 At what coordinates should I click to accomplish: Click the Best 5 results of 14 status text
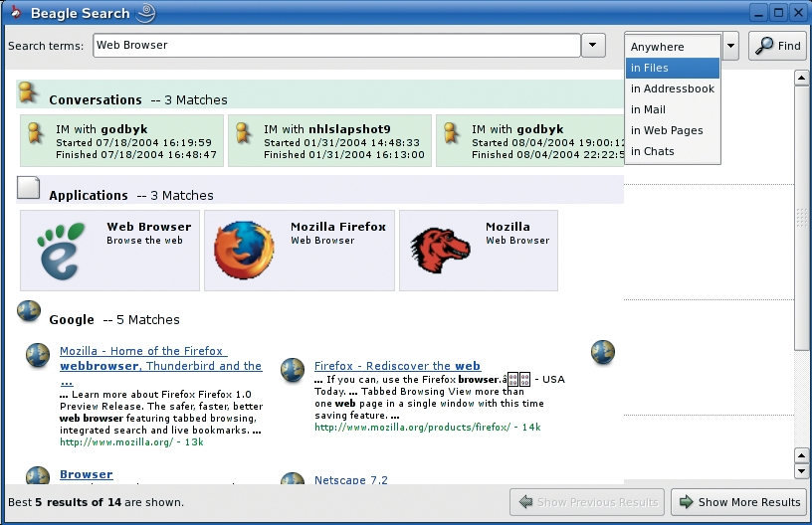click(x=96, y=502)
